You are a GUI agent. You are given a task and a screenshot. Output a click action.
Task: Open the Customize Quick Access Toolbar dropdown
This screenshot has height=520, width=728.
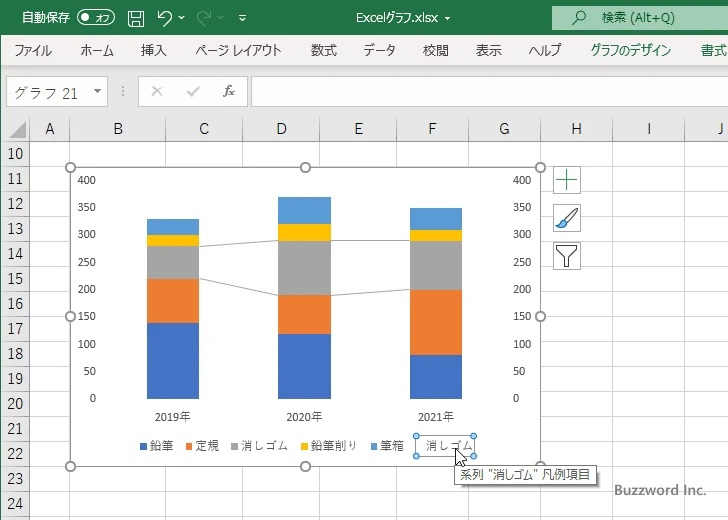(242, 18)
